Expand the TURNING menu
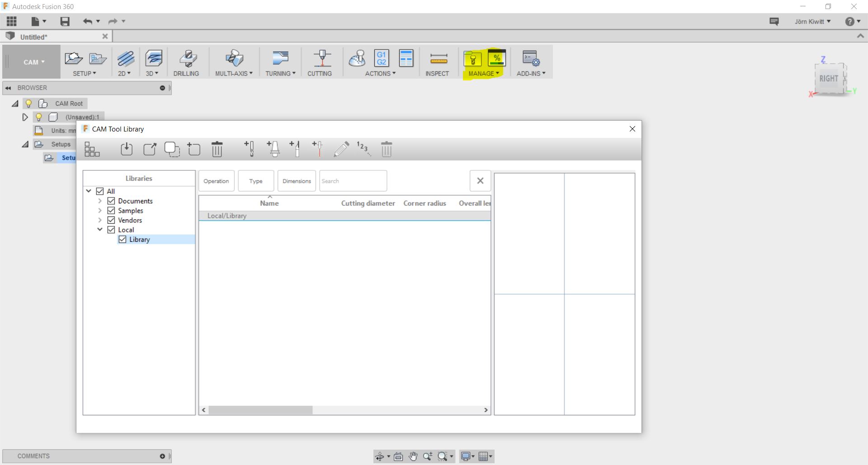 point(280,73)
